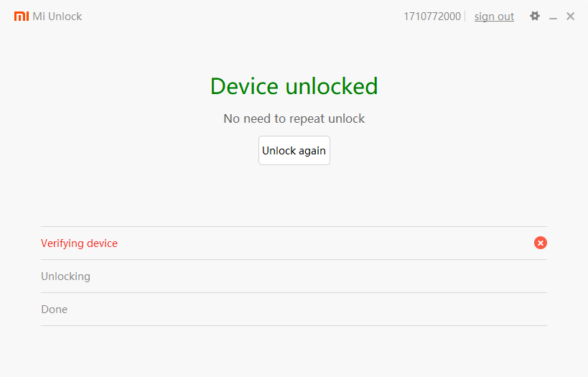Select the Done step label
The width and height of the screenshot is (588, 377).
click(x=54, y=309)
